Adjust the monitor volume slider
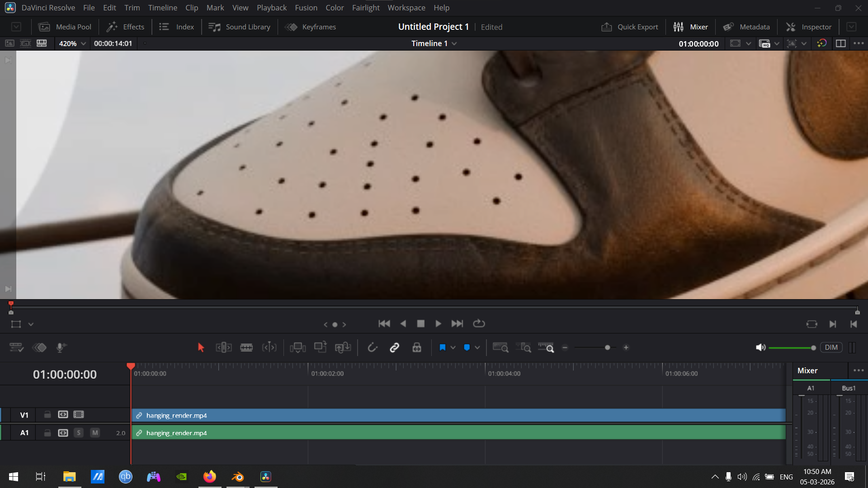The height and width of the screenshot is (488, 868). [x=813, y=347]
